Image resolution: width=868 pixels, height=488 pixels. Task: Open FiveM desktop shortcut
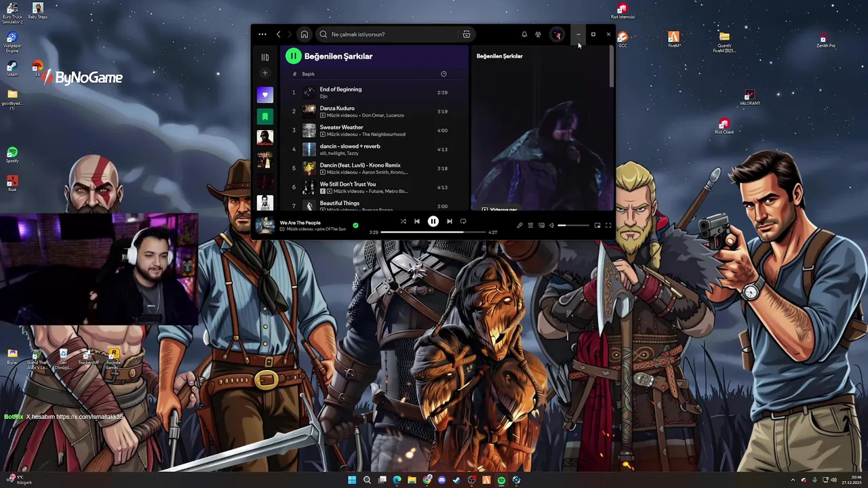point(673,39)
